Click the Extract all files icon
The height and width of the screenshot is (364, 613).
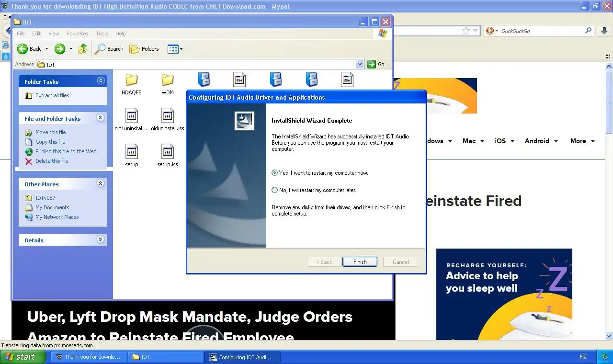(x=29, y=95)
